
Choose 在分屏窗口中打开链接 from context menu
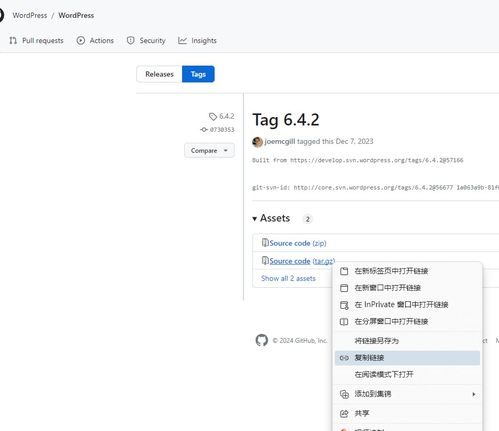[x=407, y=321]
